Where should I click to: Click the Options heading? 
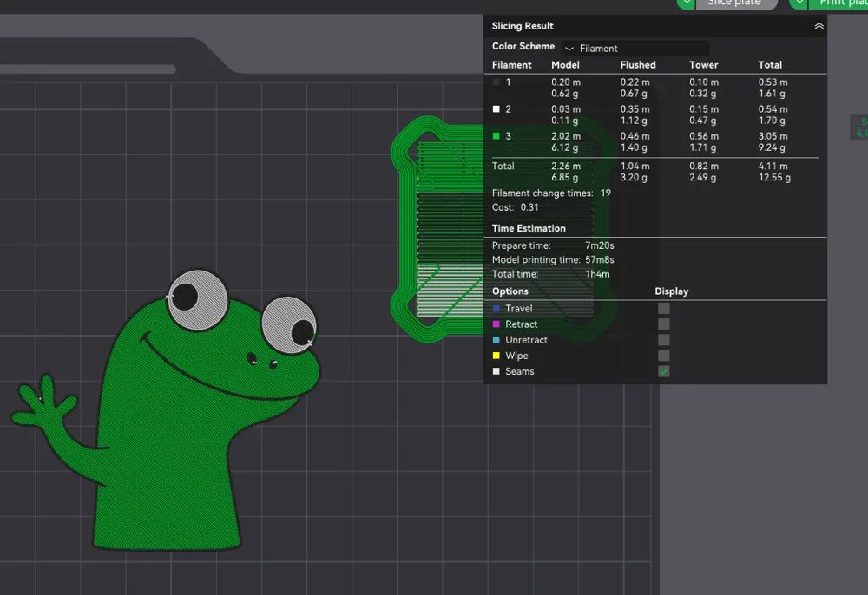[510, 291]
